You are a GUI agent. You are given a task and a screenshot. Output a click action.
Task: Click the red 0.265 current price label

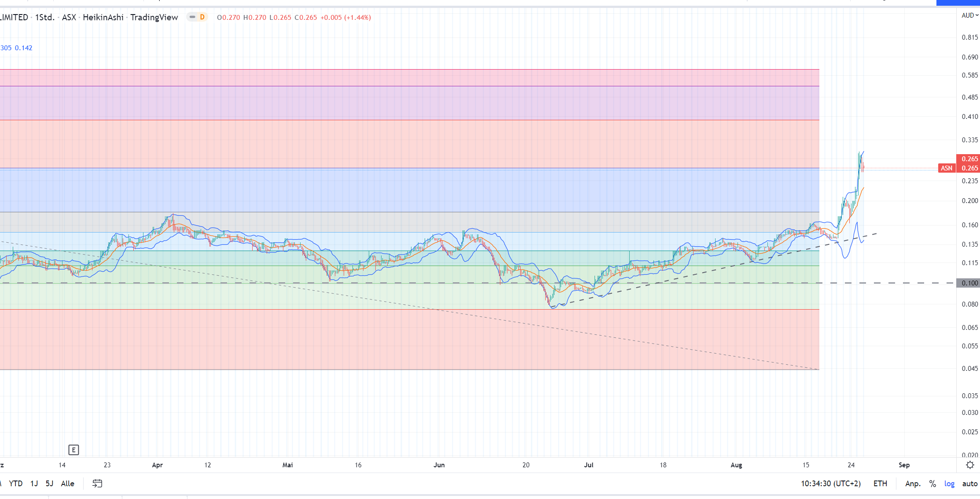coord(969,159)
